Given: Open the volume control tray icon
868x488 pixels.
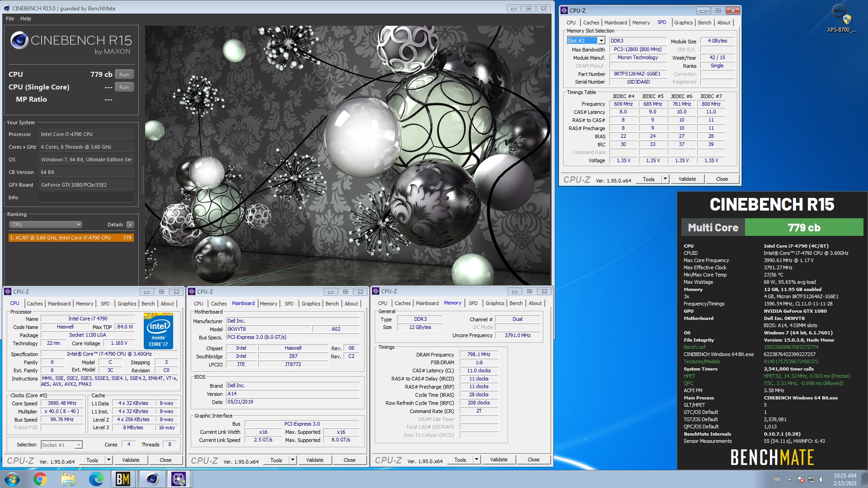Looking at the screenshot, I should click(822, 479).
